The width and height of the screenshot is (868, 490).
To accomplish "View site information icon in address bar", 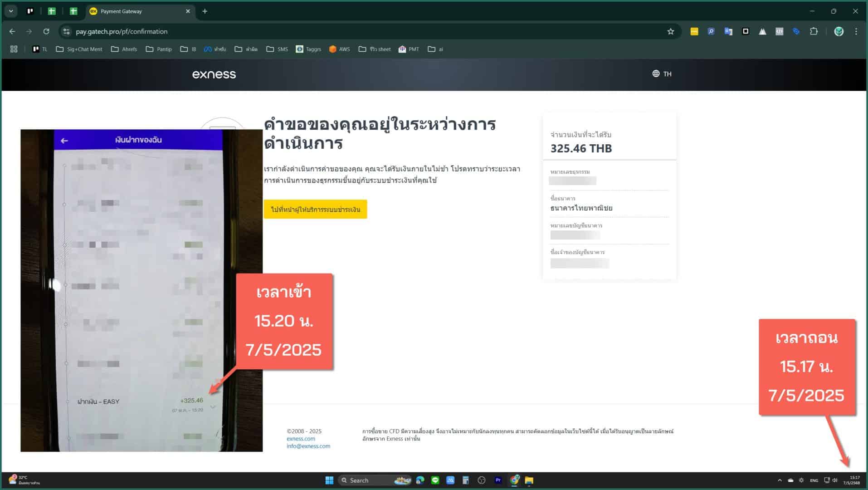I will pyautogui.click(x=67, y=31).
